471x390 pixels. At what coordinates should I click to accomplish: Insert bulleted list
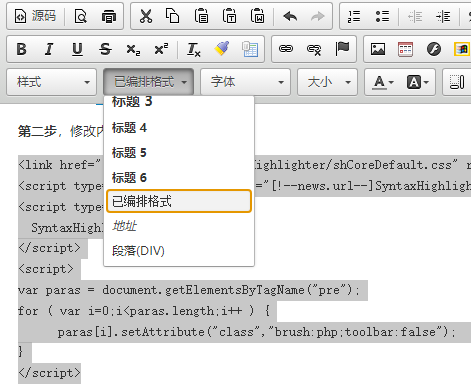382,16
